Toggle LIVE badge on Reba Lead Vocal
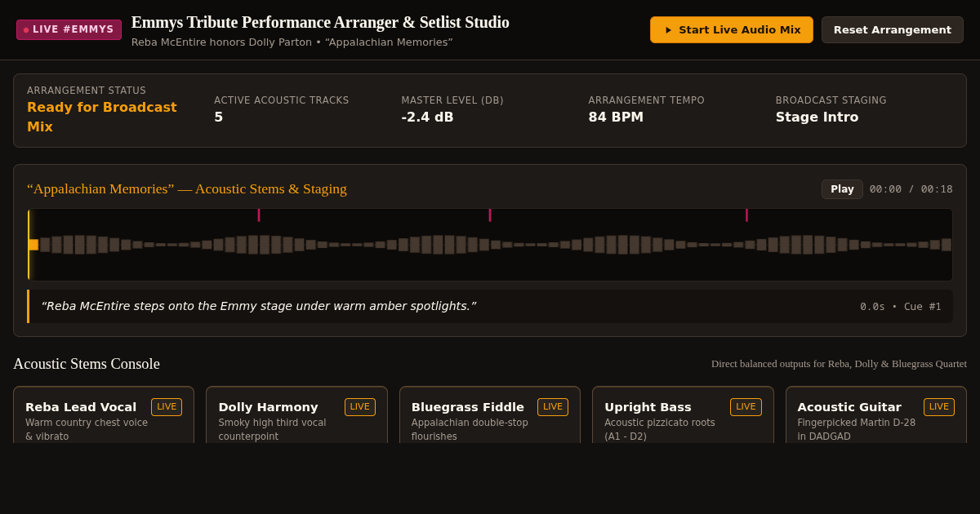 tap(167, 407)
